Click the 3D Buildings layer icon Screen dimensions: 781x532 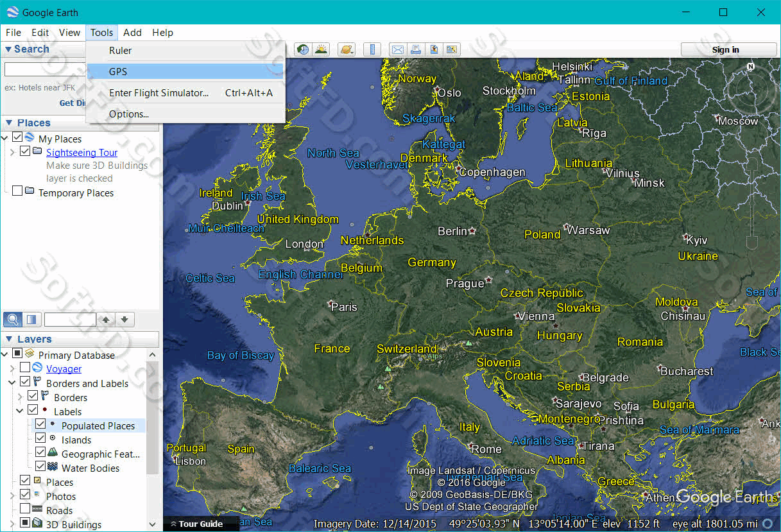(x=37, y=523)
